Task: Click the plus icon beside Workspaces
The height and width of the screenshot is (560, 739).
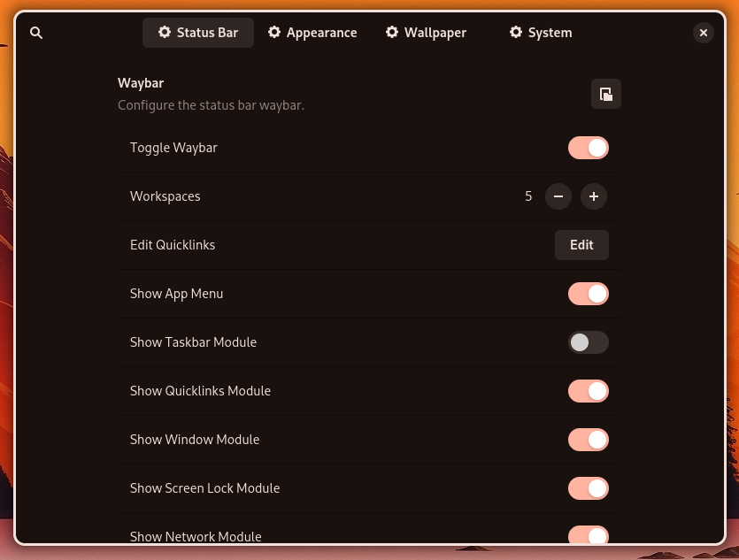Action: (x=594, y=196)
